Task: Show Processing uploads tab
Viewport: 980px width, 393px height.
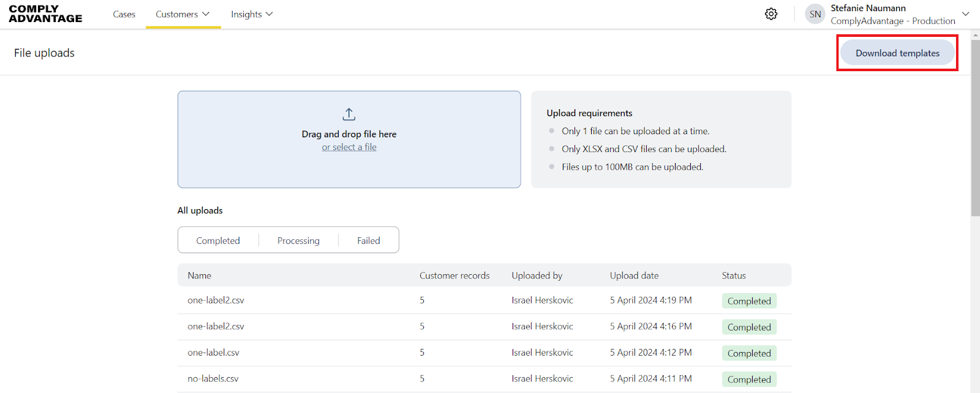Action: pos(298,240)
